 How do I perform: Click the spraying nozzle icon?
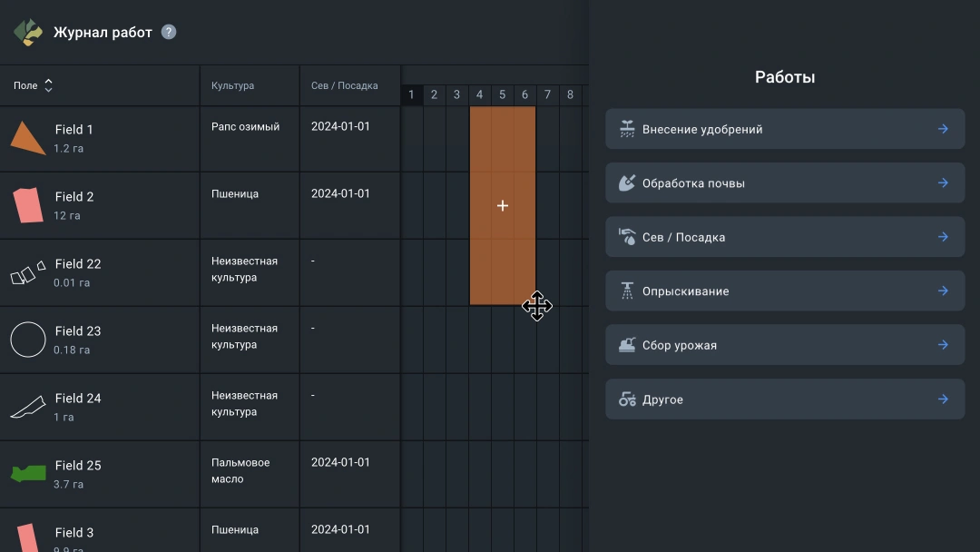627,291
